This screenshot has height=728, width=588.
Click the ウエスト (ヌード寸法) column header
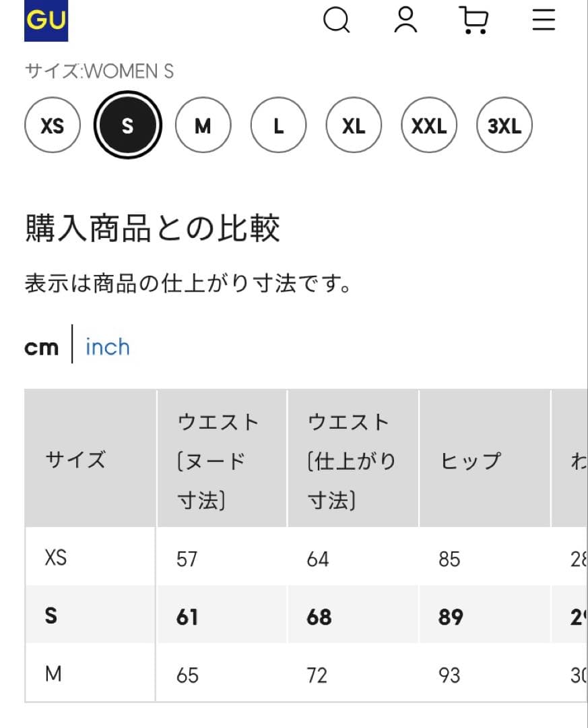click(x=222, y=459)
